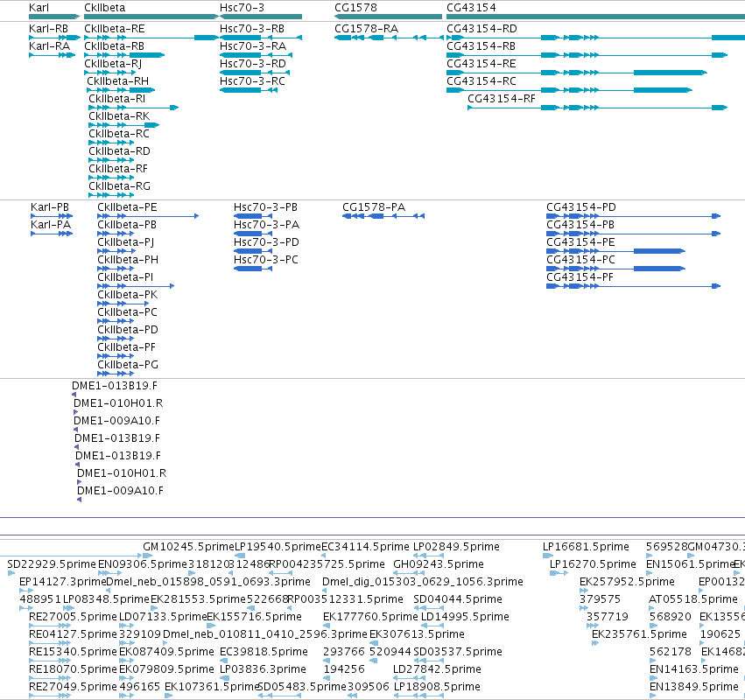This screenshot has height=700, width=745.
Task: Select protein CkIIbeta-PG
Action: point(116,374)
